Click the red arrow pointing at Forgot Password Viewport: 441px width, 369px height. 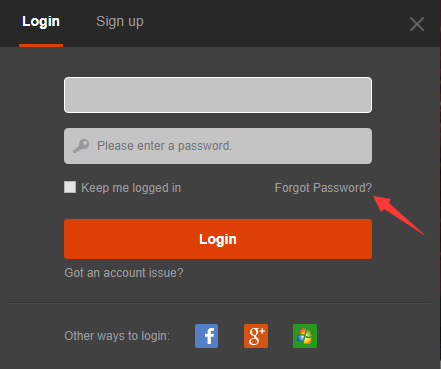[x=398, y=215]
